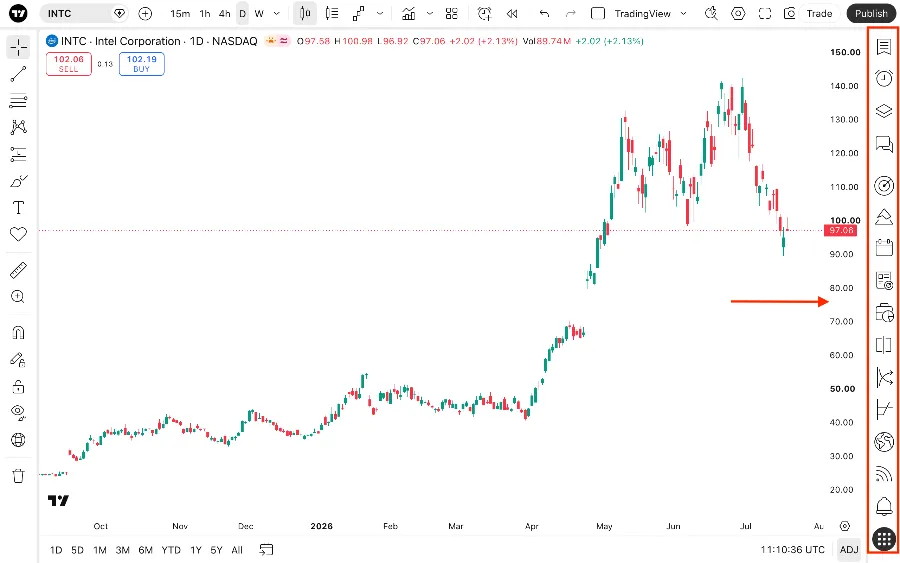This screenshot has width=900, height=563.
Task: Expand the indicator favorites dropdown arrow
Action: [429, 13]
